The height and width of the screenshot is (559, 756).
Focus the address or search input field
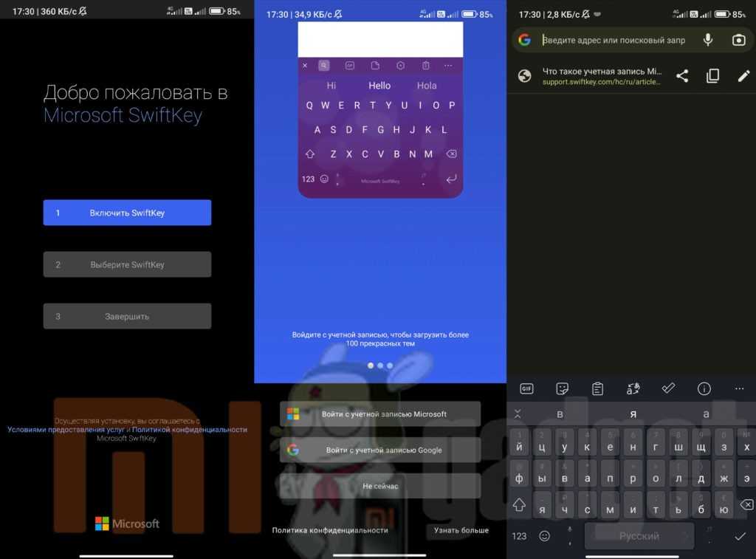(x=613, y=40)
